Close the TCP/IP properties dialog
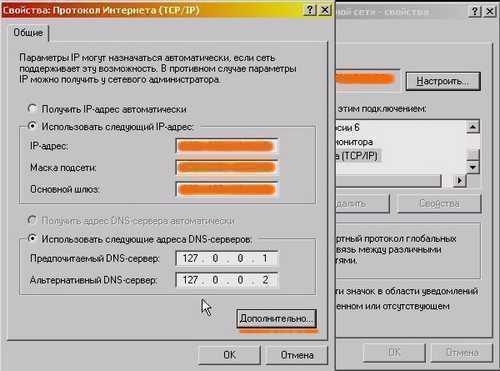 (324, 10)
